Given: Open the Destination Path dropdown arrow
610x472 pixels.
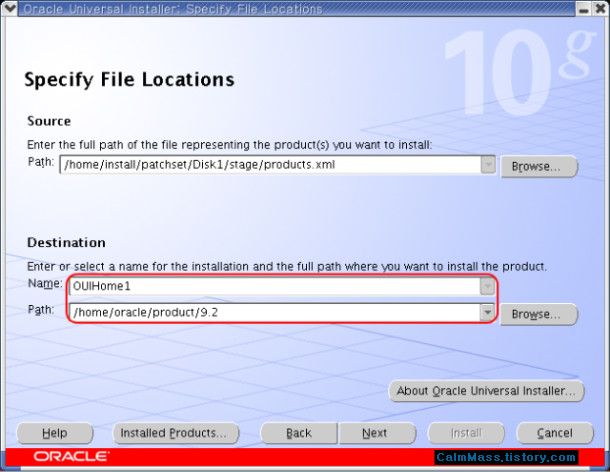Looking at the screenshot, I should coord(487,312).
